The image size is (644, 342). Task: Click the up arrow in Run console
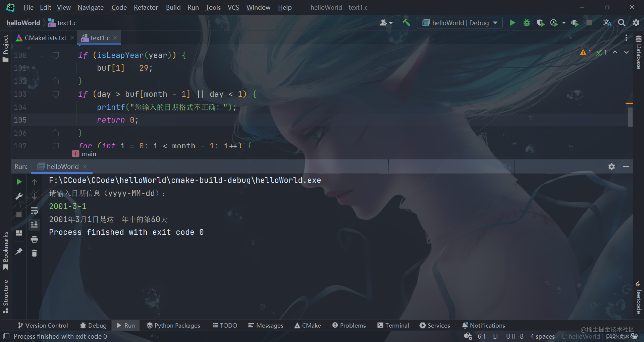coord(34,182)
